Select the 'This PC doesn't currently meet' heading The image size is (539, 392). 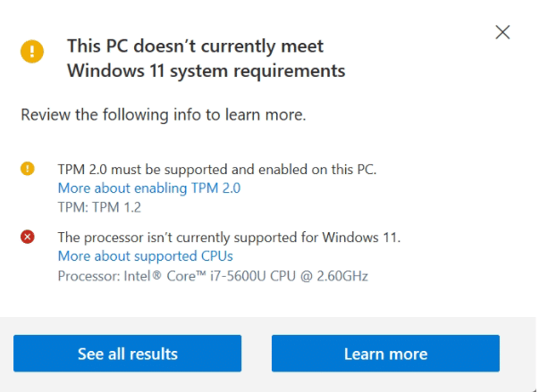(195, 46)
